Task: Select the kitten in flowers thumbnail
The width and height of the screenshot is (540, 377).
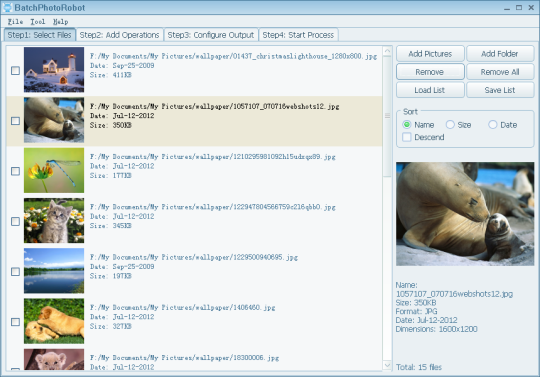Action: coord(54,221)
